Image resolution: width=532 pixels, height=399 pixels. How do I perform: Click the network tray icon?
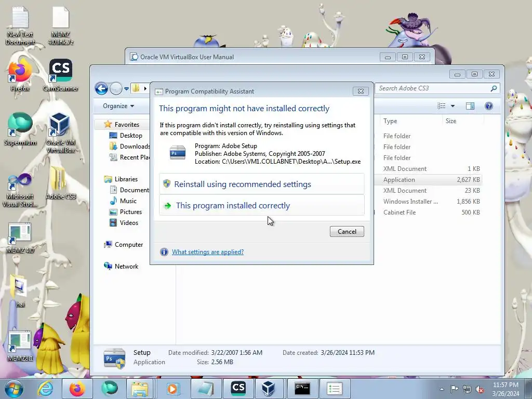467,389
